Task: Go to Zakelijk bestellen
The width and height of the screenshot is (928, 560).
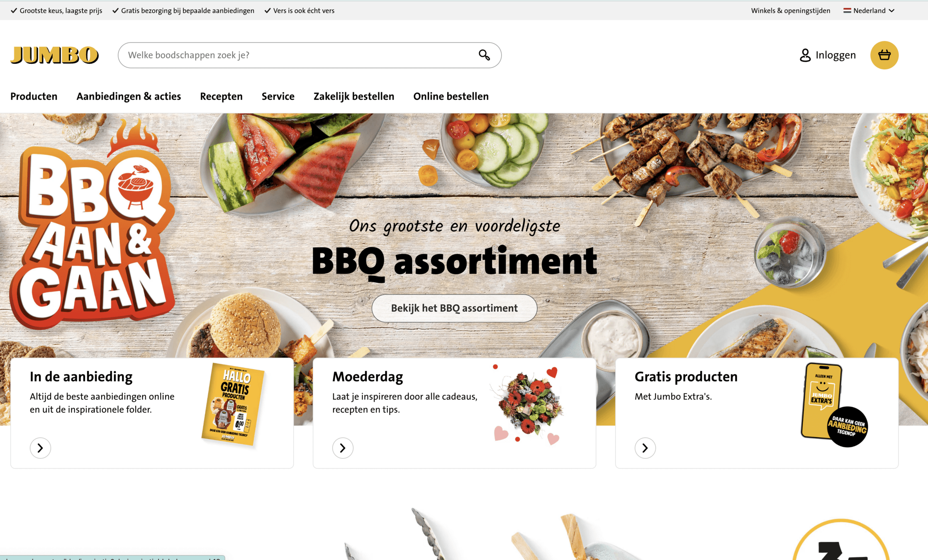Action: tap(354, 96)
